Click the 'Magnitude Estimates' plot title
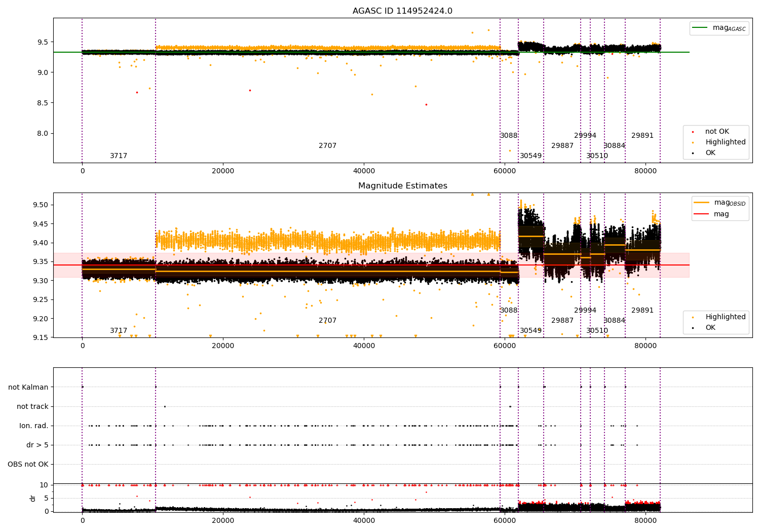This screenshot has width=760, height=532. (402, 186)
